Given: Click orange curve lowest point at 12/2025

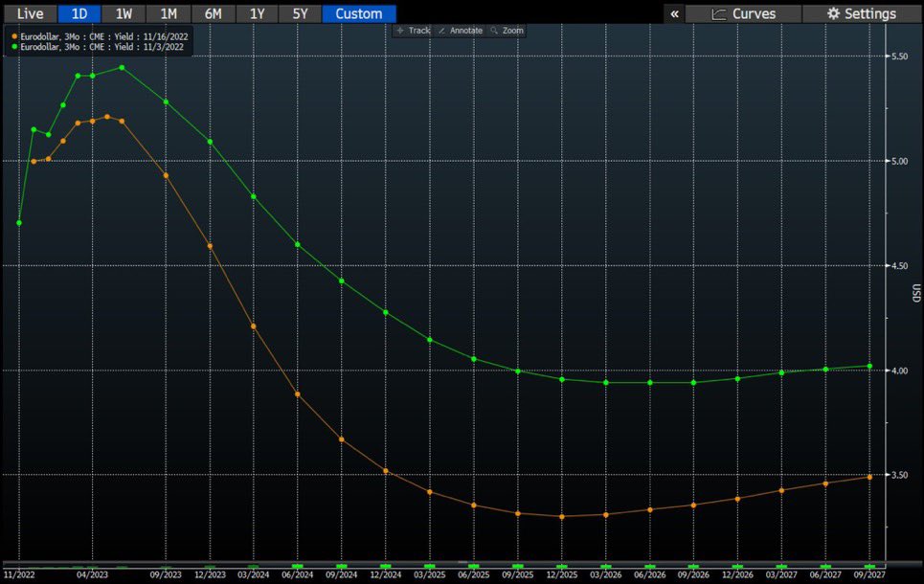Looking at the screenshot, I should 562,516.
